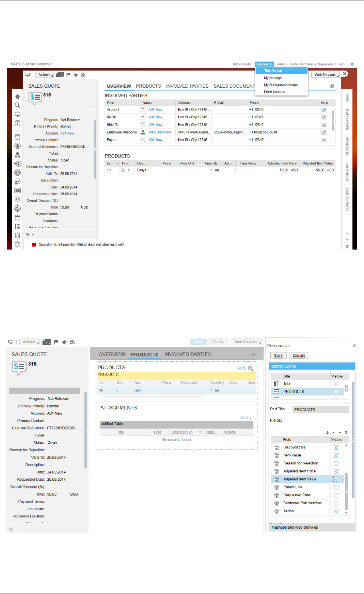Toggle Visible checkbox for Item Value field

(x=336, y=455)
